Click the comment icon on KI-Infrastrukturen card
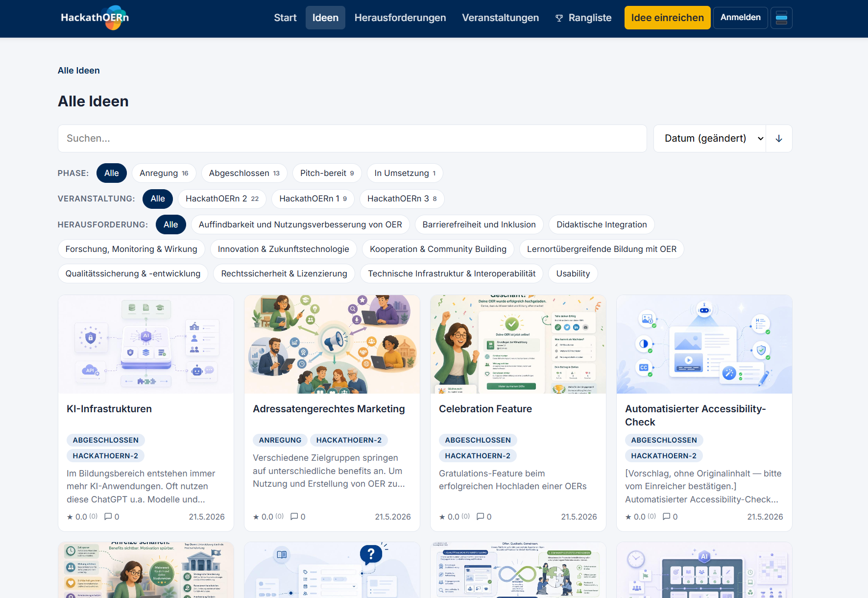This screenshot has height=598, width=868. pos(108,517)
